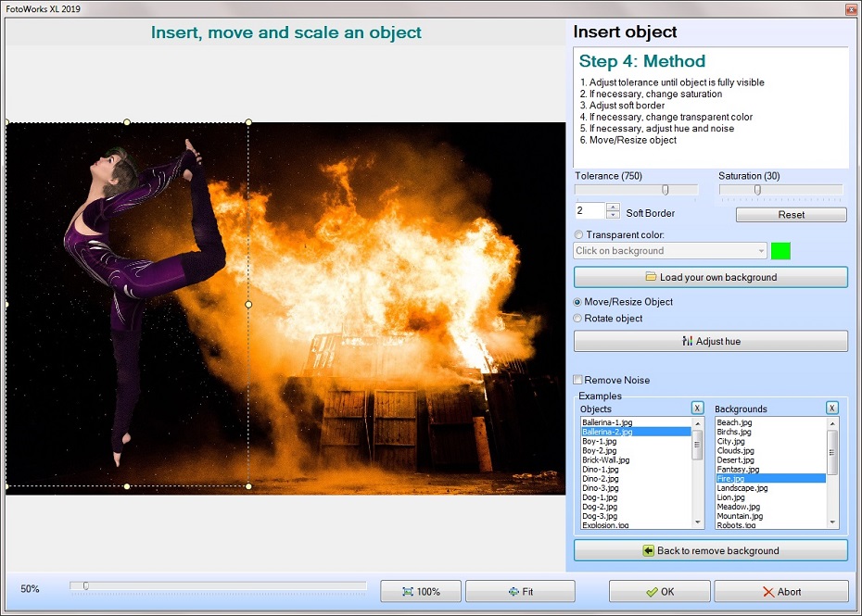Click the green arrow on Back to remove background
The height and width of the screenshot is (616, 862).
point(647,550)
